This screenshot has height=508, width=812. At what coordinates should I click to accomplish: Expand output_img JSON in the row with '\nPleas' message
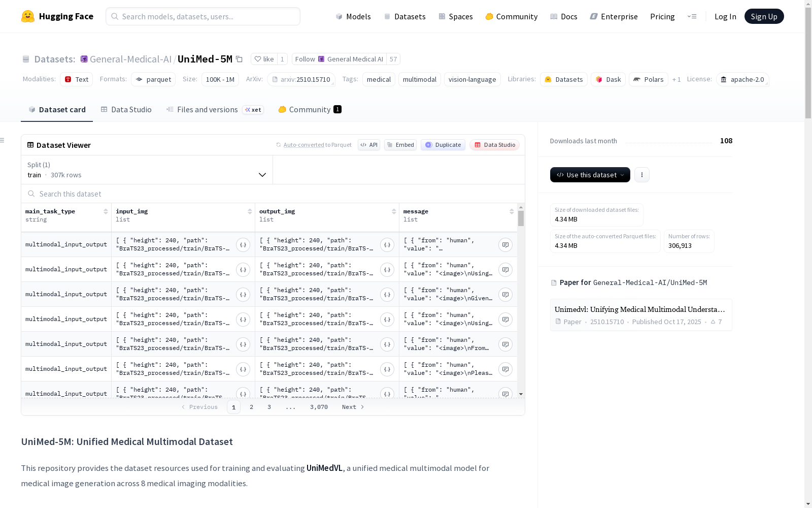click(x=387, y=369)
